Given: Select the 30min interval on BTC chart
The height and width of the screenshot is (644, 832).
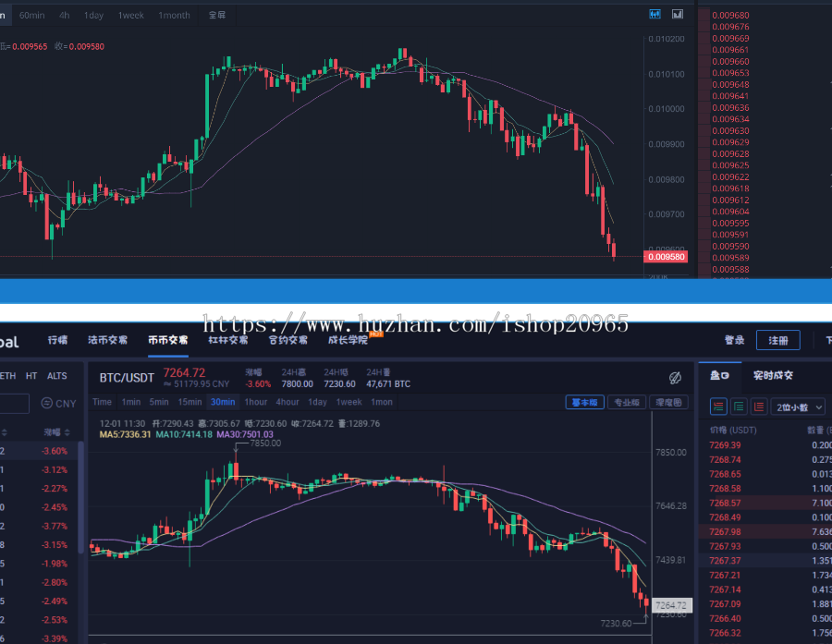Looking at the screenshot, I should [222, 402].
